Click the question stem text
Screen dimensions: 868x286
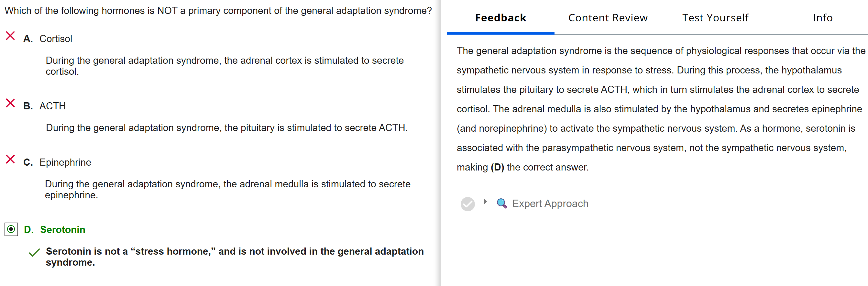(x=218, y=11)
